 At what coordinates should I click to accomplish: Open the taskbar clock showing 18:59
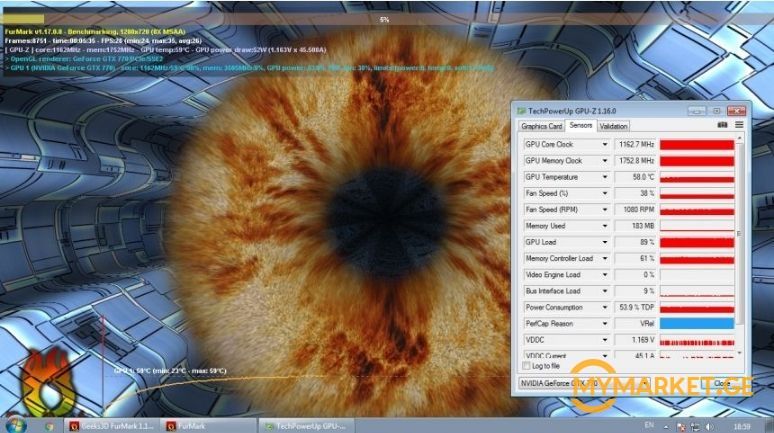[x=742, y=426]
